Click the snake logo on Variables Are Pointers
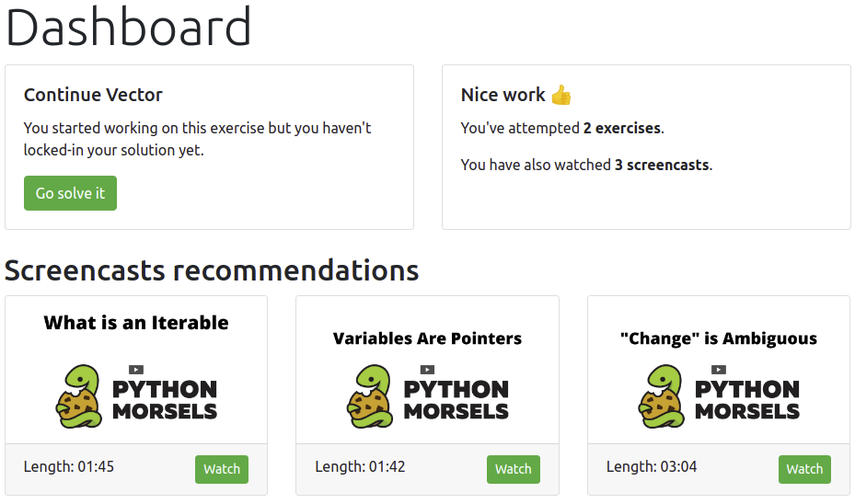Screen dimensions: 855x504 370,397
